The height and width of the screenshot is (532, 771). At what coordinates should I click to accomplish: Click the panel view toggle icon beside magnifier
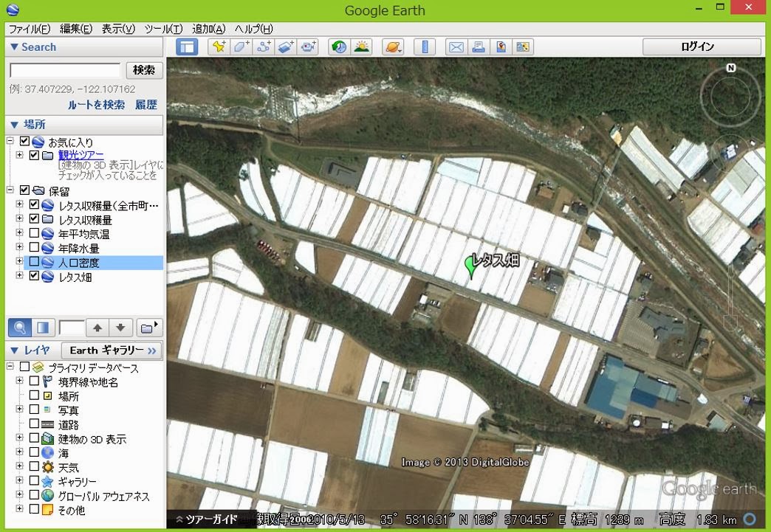pyautogui.click(x=43, y=328)
